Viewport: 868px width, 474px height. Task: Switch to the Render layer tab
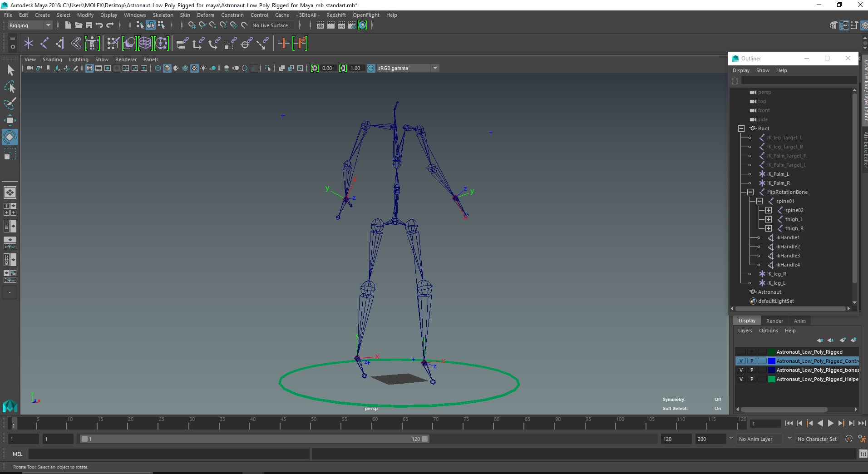(774, 321)
